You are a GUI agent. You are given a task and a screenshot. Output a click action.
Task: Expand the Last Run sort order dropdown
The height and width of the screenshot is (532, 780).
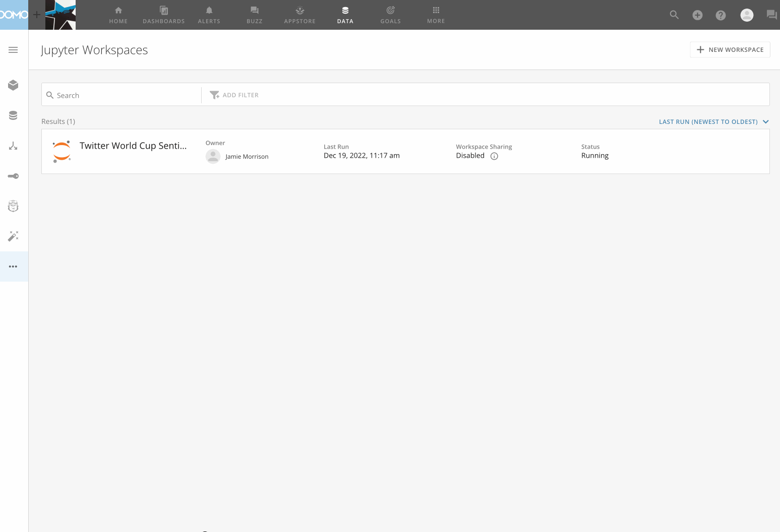[x=713, y=122]
